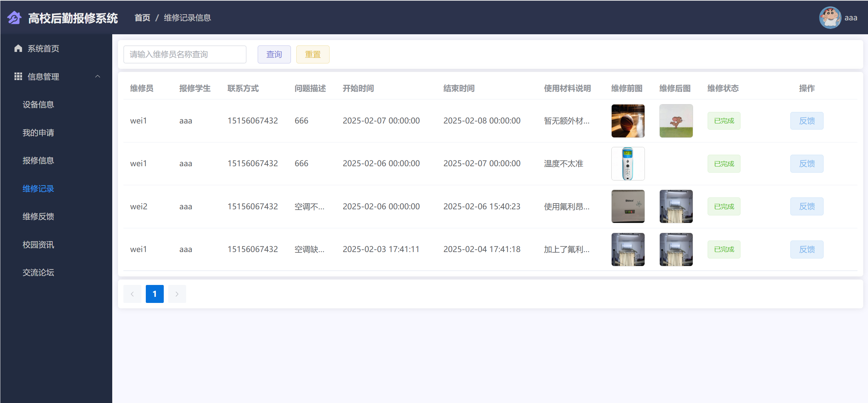Screen dimensions: 868x403
Task: Go to the previous page arrow
Action: [132, 294]
